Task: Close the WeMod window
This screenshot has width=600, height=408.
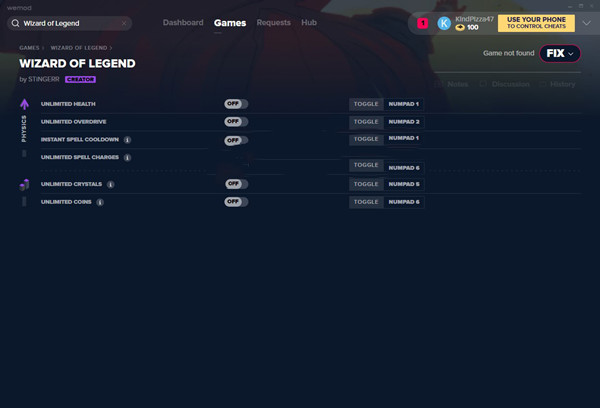Action: [592, 7]
